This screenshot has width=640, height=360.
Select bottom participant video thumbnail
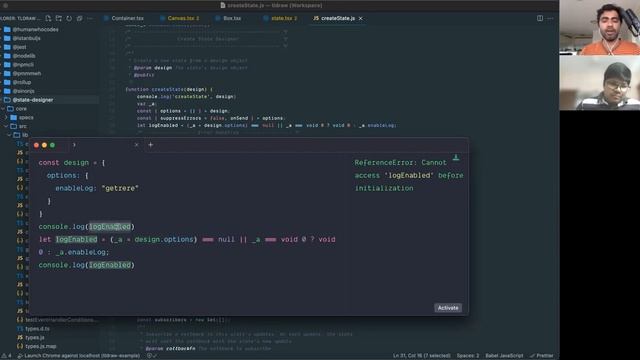click(x=600, y=83)
